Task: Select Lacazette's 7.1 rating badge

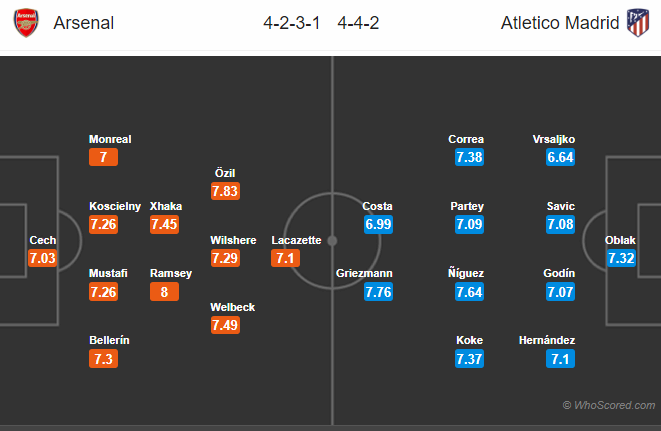Action: coord(286,258)
